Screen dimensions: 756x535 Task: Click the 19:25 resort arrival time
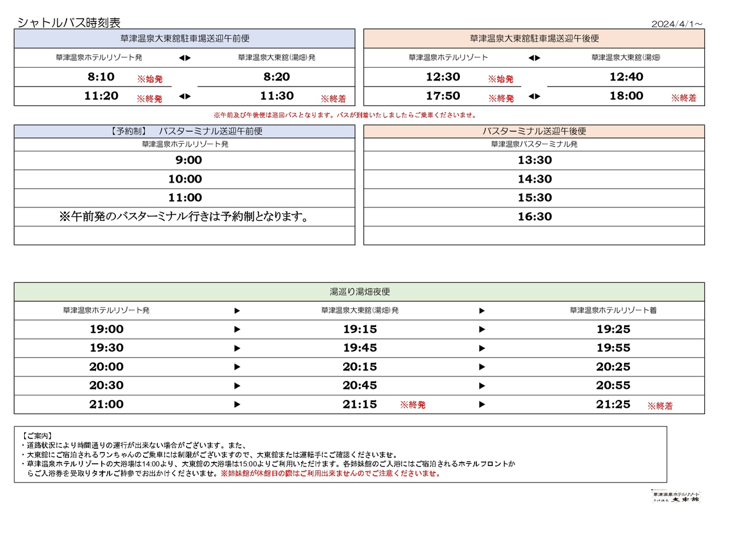[x=613, y=329]
